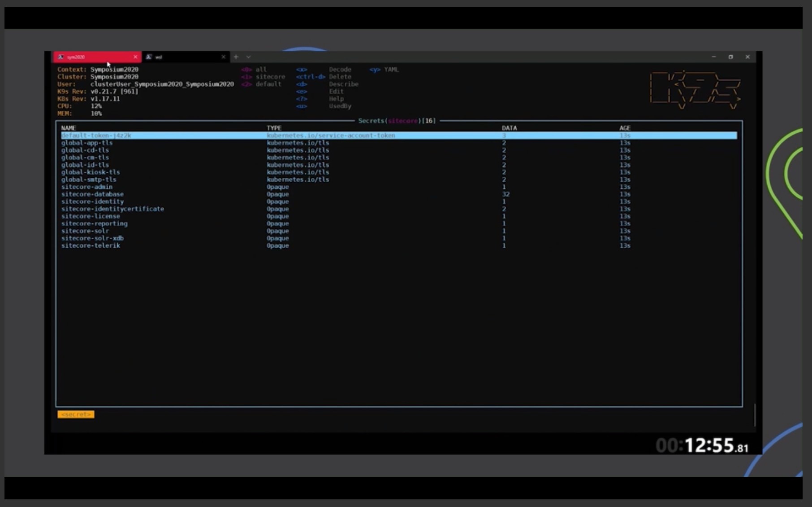
Task: Click the Delete shortcut hint
Action: coord(340,77)
